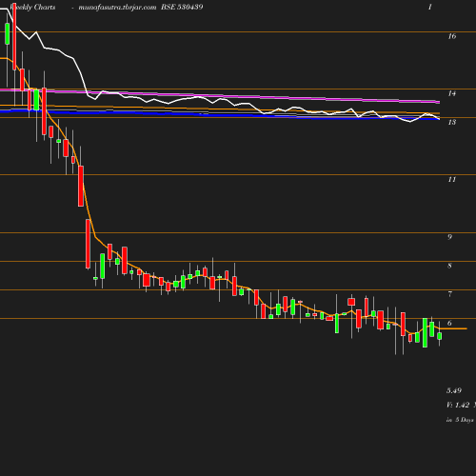
Task: Click the 'Weekly Charts' title text
Action: (32, 7)
